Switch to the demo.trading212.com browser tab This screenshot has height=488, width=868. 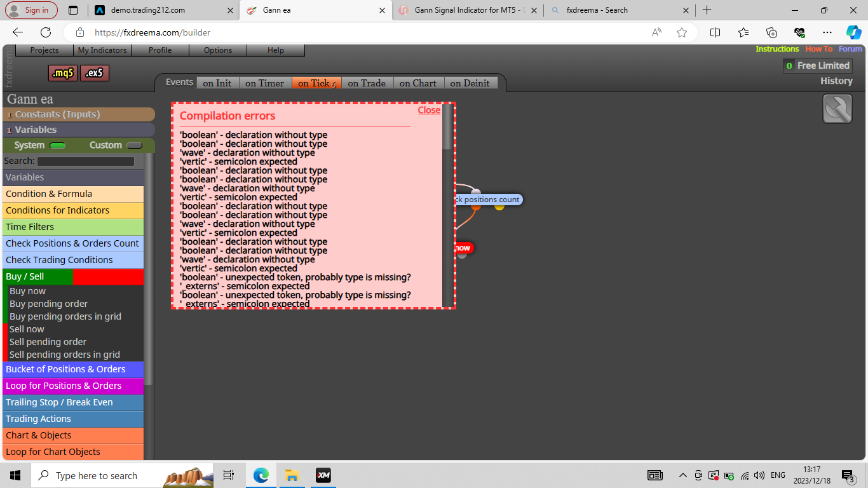click(164, 10)
